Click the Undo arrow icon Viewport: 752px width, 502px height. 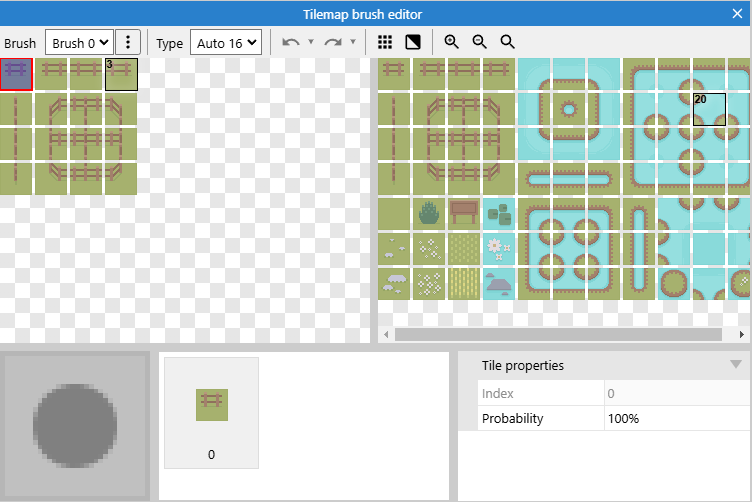[291, 43]
